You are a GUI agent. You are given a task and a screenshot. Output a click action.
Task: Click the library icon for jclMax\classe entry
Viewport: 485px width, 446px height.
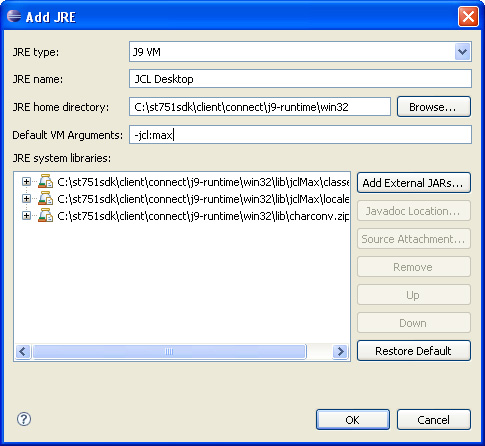coord(45,182)
